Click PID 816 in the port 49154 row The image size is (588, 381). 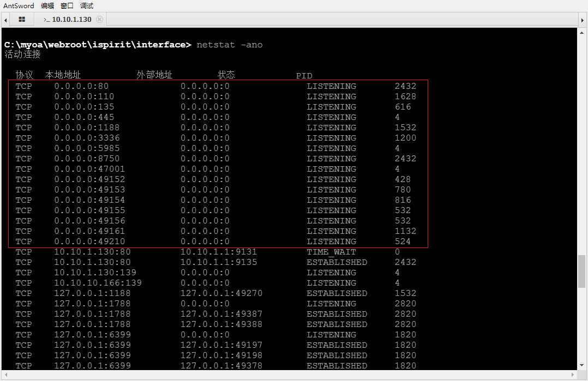click(403, 200)
